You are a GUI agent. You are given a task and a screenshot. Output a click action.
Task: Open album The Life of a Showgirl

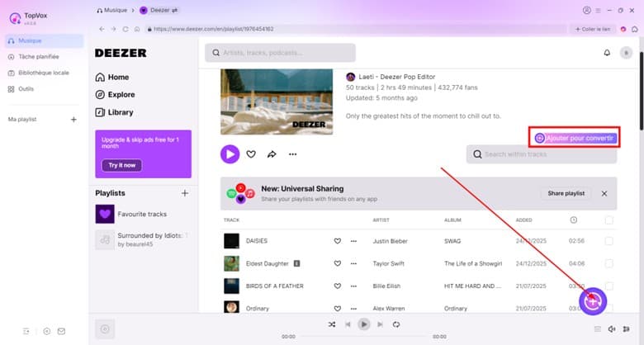point(473,263)
